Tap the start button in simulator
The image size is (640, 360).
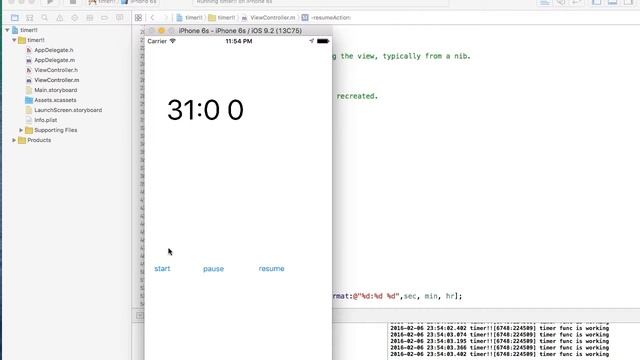(162, 269)
